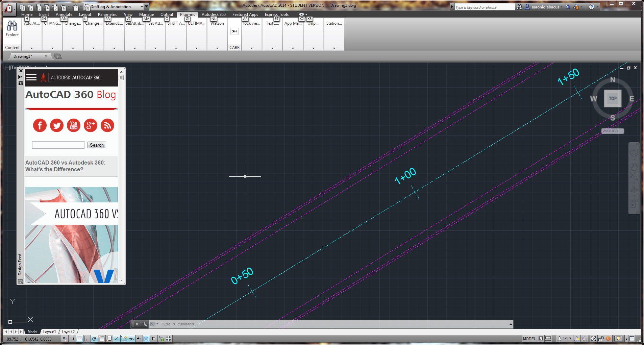Click the Clean Screen icon in status bar
Screen dimensions: 644x345
coord(632,339)
